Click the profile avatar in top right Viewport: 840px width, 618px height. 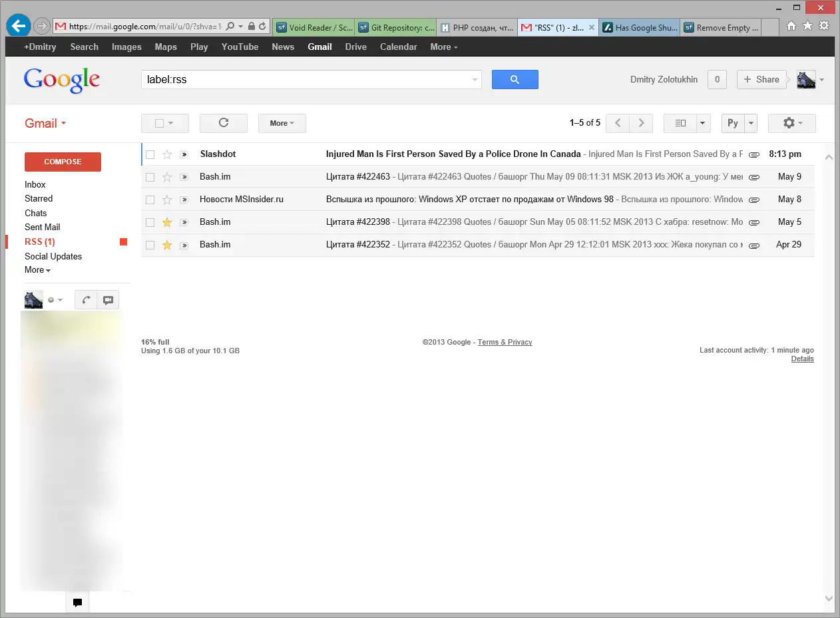(x=806, y=79)
